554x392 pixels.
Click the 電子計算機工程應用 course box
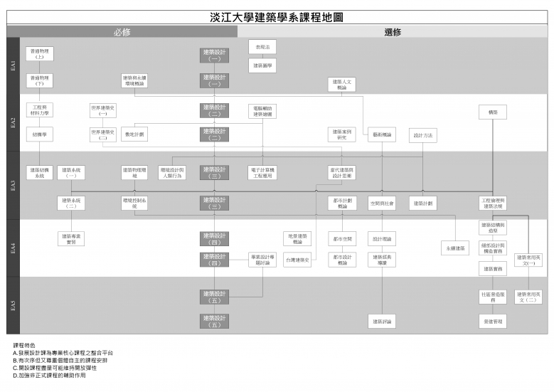(262, 172)
